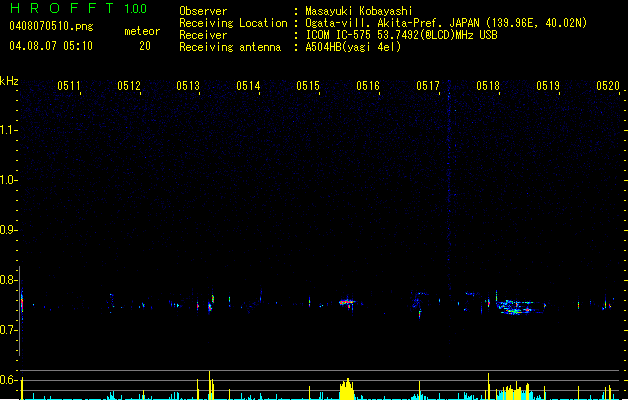Click the 0.6 kHz axis label

(x=8, y=380)
